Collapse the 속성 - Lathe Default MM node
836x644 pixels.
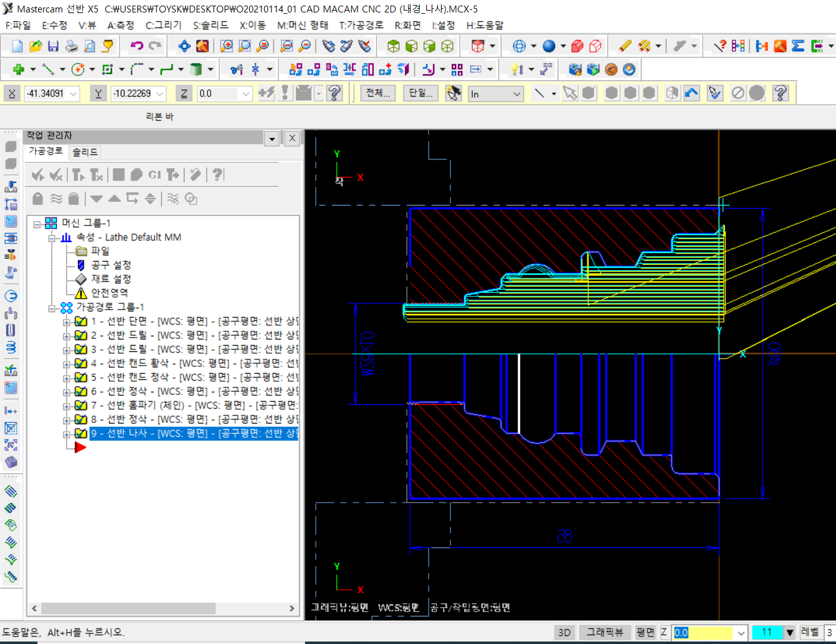(x=52, y=238)
